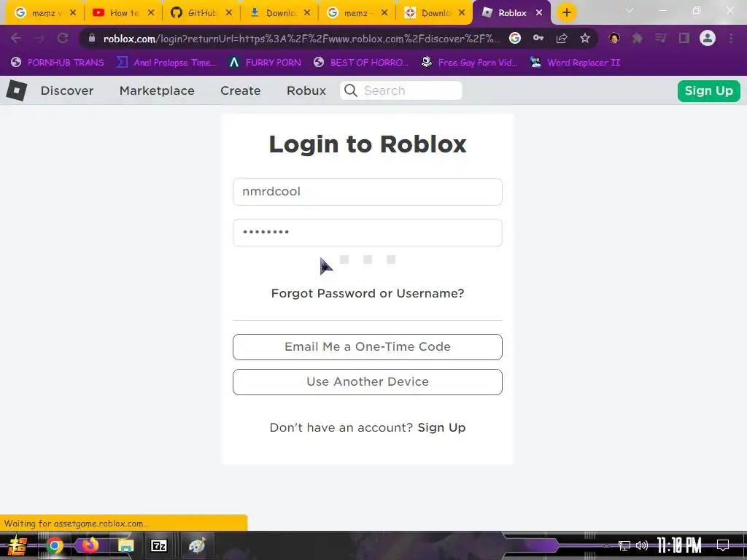
Task: Open Create in Roblox navigation
Action: (241, 90)
